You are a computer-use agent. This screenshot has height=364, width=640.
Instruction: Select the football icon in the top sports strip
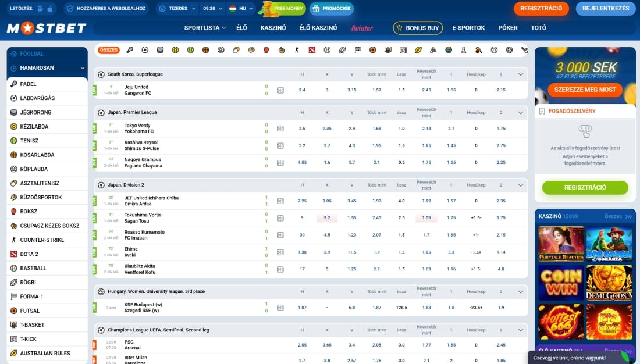pyautogui.click(x=145, y=50)
